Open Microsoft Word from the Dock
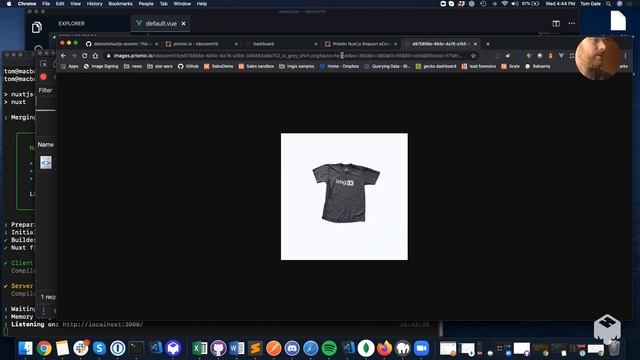Image resolution: width=640 pixels, height=360 pixels. 237,348
